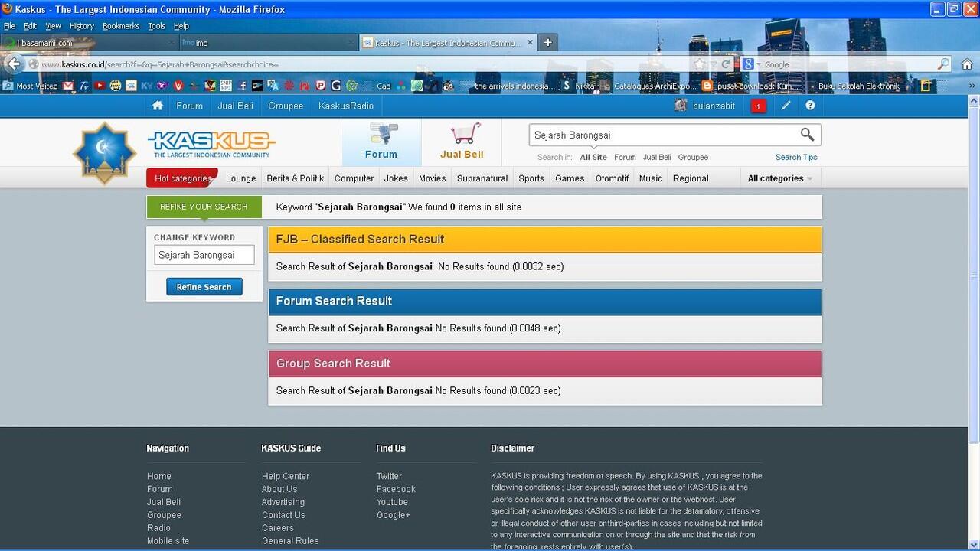Bookmark this page with the star icon
The width and height of the screenshot is (980, 551).
(x=699, y=64)
